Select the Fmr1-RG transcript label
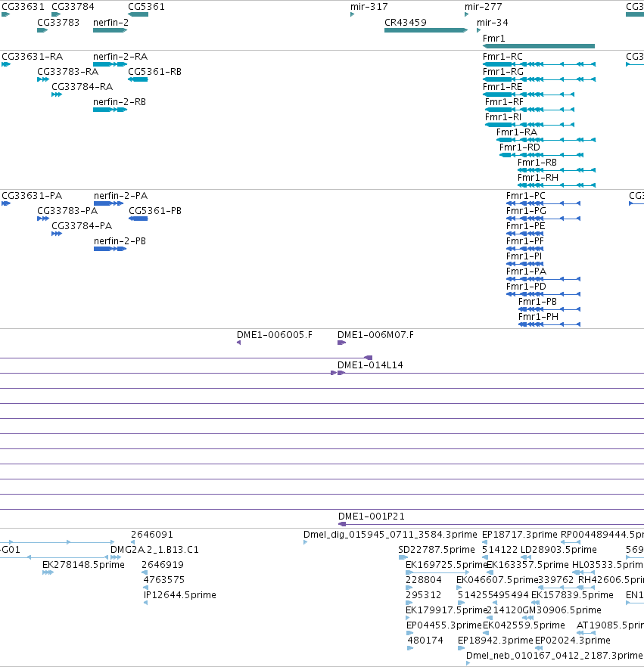Image resolution: width=644 pixels, height=667 pixels. click(503, 72)
